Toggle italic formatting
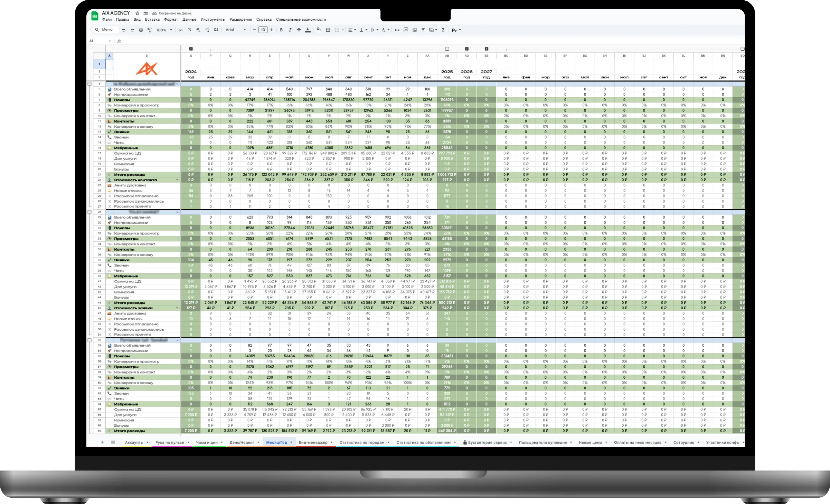Image resolution: width=830 pixels, height=504 pixels. 290,30
